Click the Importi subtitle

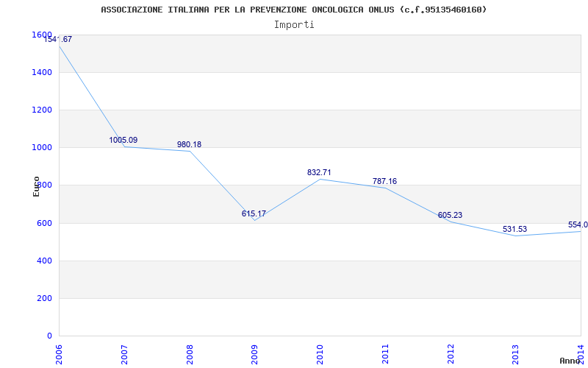294,25
